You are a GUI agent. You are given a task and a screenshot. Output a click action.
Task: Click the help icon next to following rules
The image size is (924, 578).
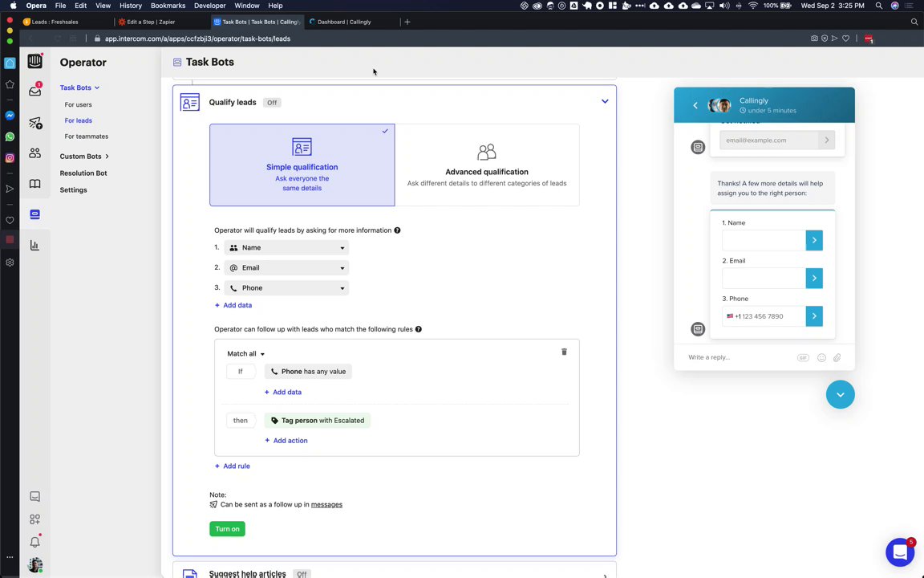click(419, 329)
